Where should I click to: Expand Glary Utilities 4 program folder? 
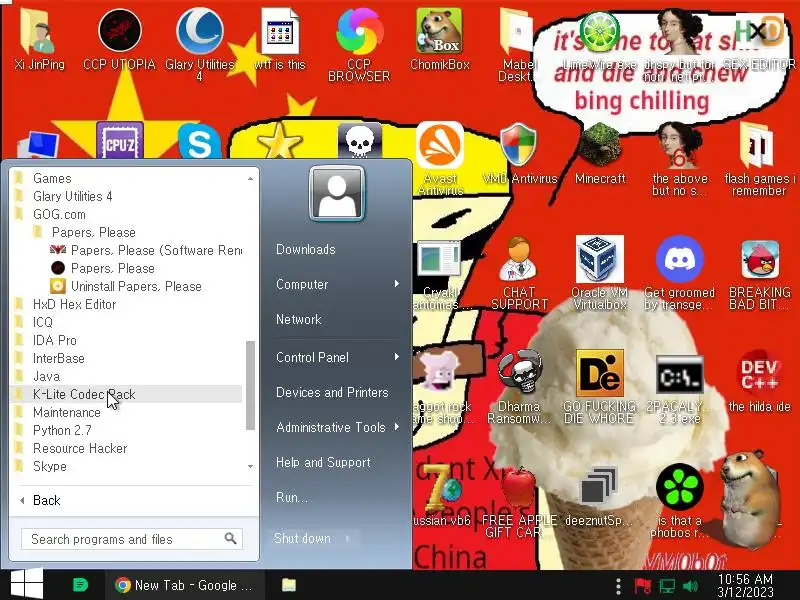(x=127, y=196)
